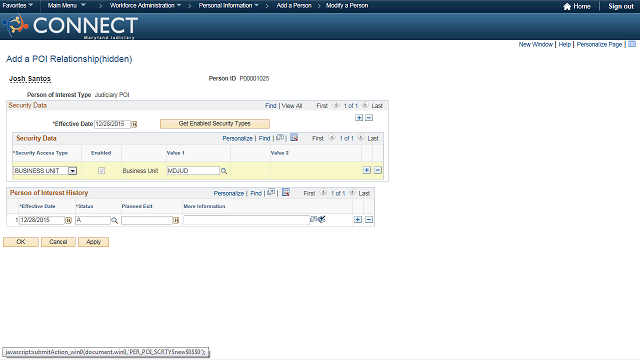
Task: Click the Planned Exit column header
Action: pos(137,206)
